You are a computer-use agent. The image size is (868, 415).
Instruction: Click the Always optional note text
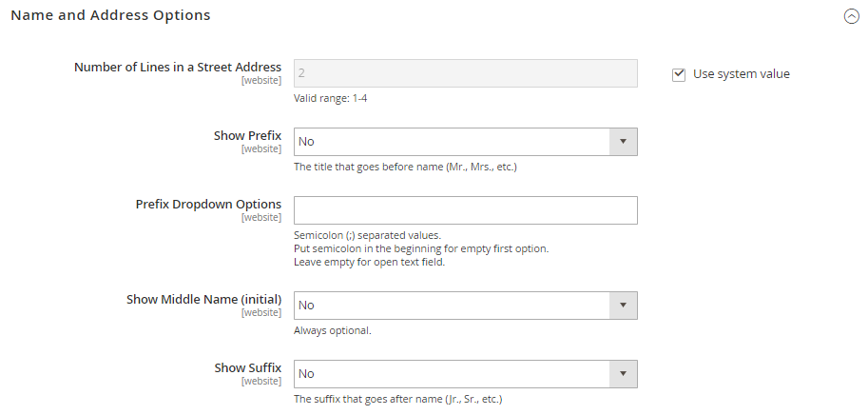pos(332,331)
